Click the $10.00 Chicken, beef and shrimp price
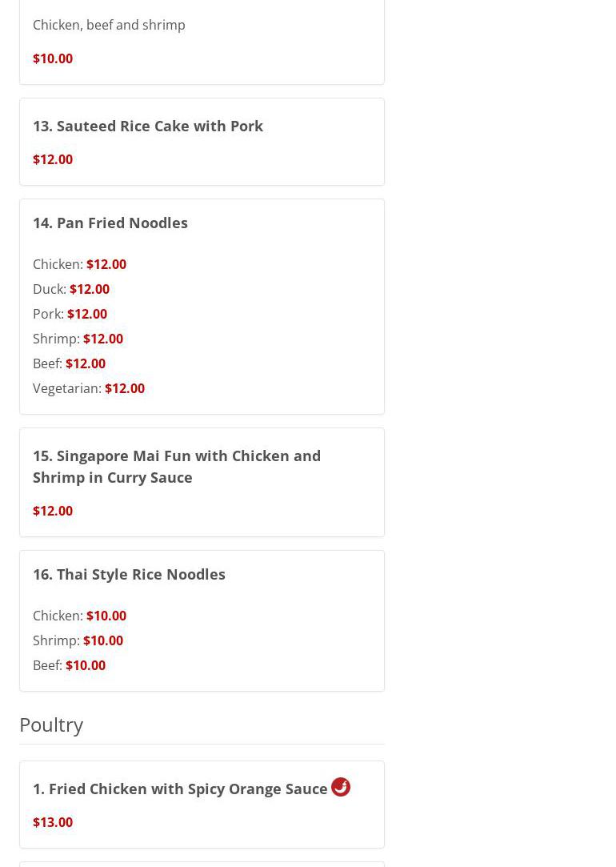616x867 pixels. 53,58
